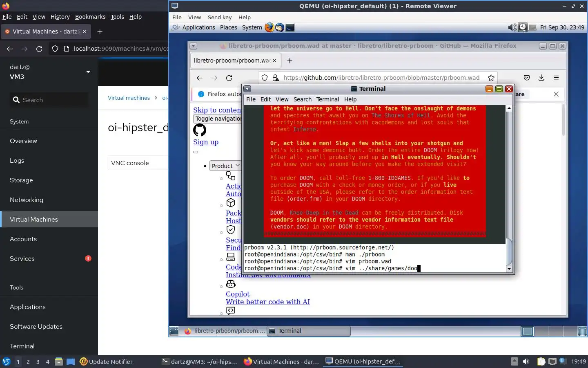
Task: Open the Terminal window's Search menu
Action: (x=302, y=99)
